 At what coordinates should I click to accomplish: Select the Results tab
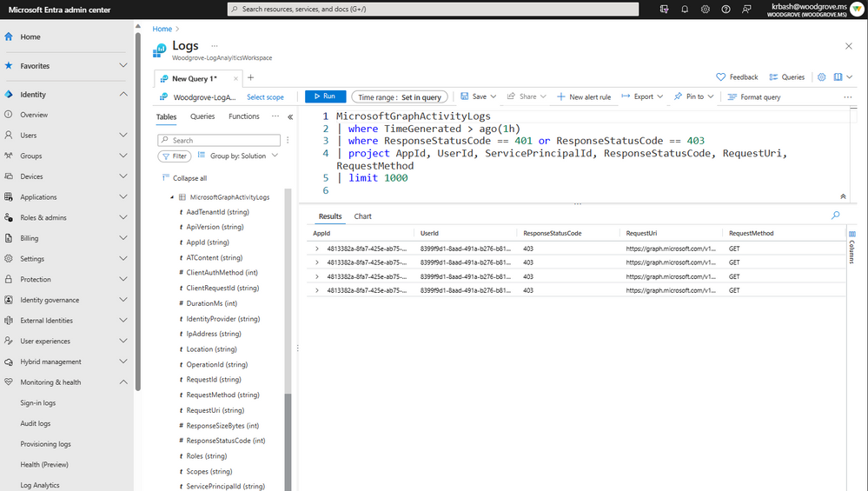coord(330,216)
